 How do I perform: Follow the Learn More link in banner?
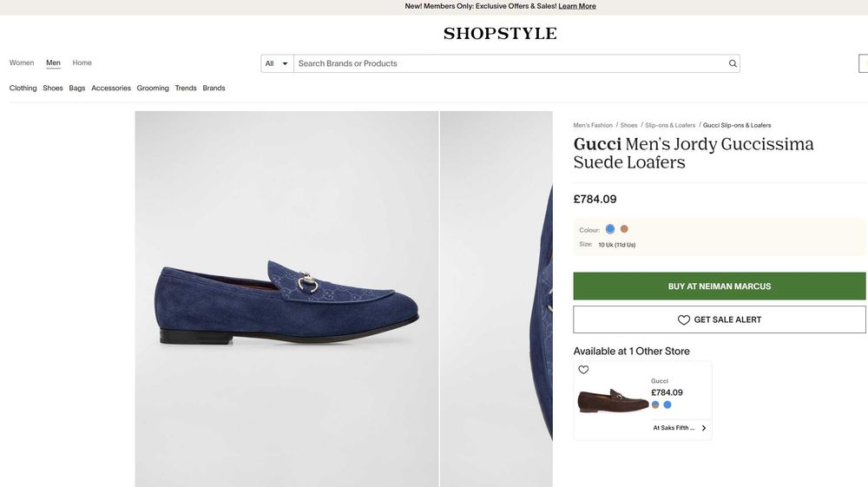577,6
